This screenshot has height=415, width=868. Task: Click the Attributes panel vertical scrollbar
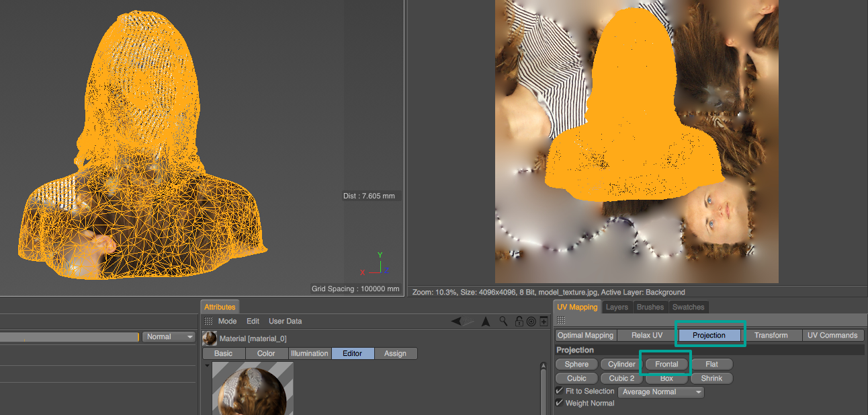pyautogui.click(x=544, y=393)
